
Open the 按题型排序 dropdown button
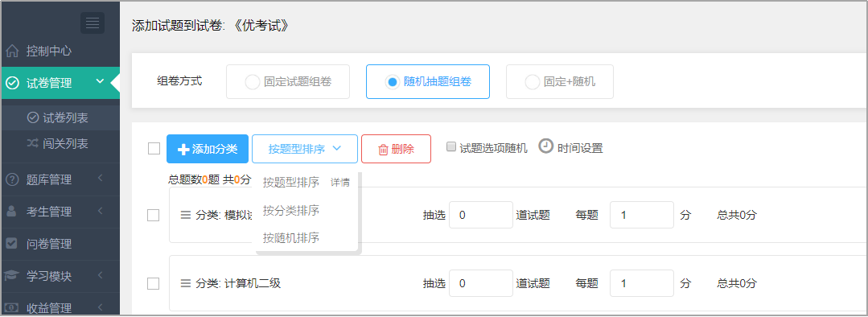[x=304, y=149]
